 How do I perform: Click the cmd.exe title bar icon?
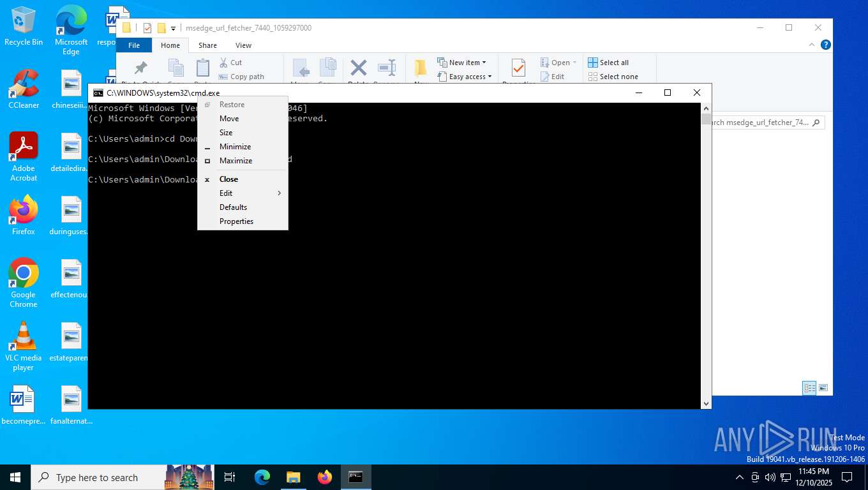(98, 93)
